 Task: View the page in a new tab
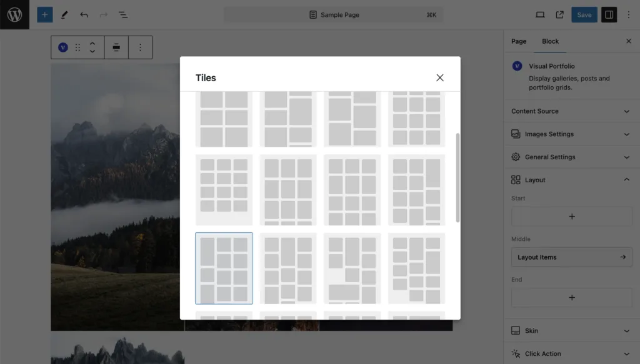559,15
